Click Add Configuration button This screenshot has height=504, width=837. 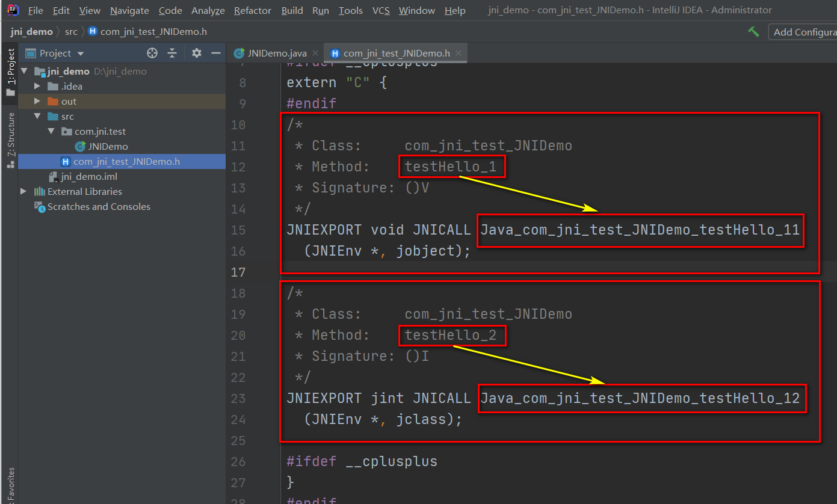(803, 32)
